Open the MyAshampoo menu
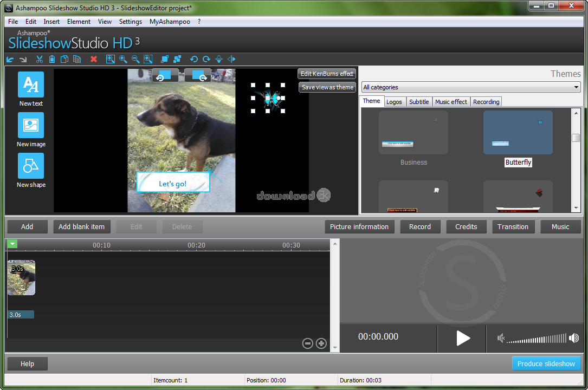588x390 pixels. [170, 22]
